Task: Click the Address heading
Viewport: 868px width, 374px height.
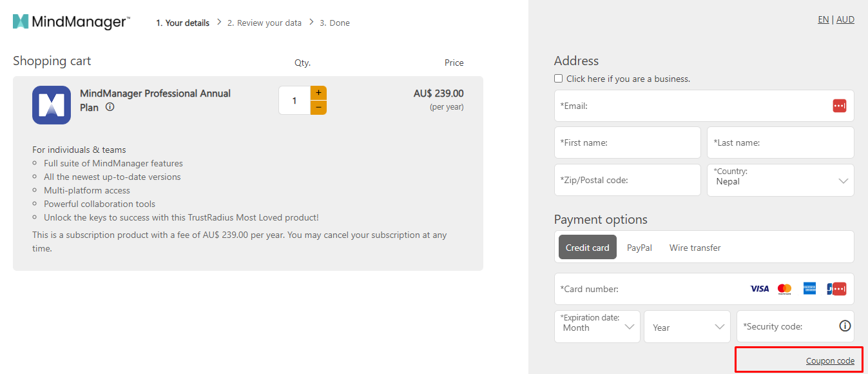Action: pos(576,61)
